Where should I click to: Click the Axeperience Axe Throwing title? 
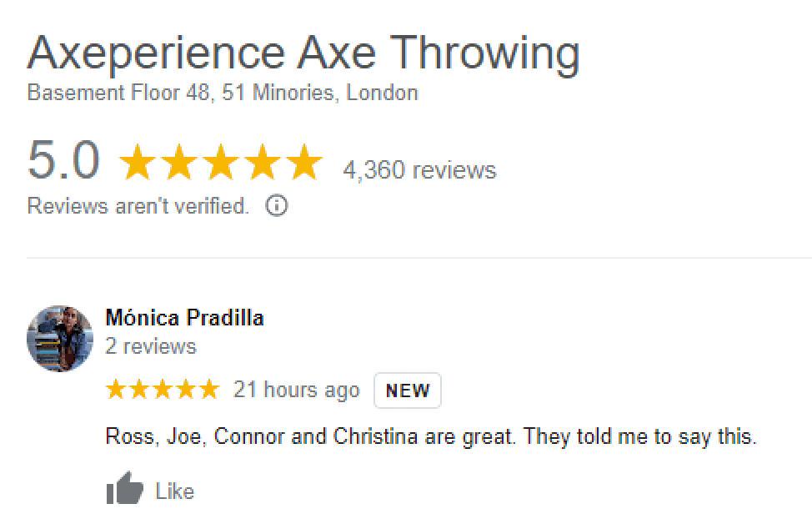(x=304, y=52)
